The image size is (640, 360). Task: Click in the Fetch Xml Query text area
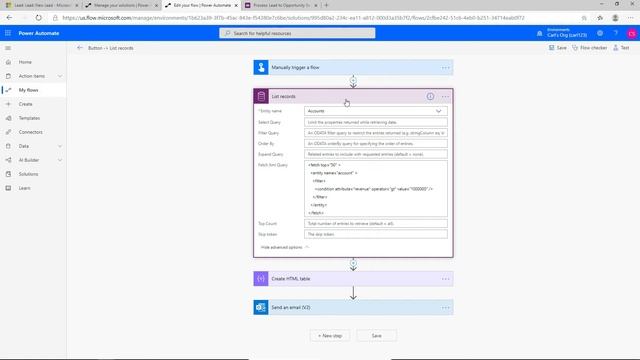376,189
